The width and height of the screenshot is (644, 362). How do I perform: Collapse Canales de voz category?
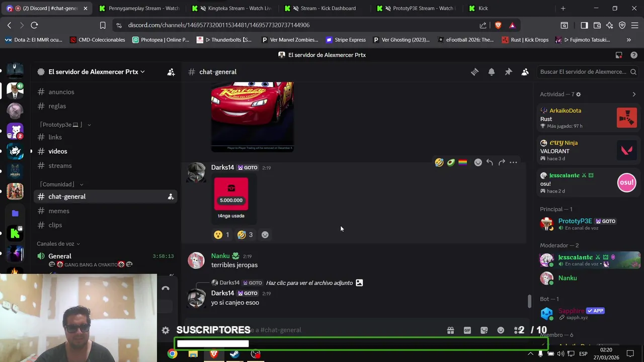[58, 244]
